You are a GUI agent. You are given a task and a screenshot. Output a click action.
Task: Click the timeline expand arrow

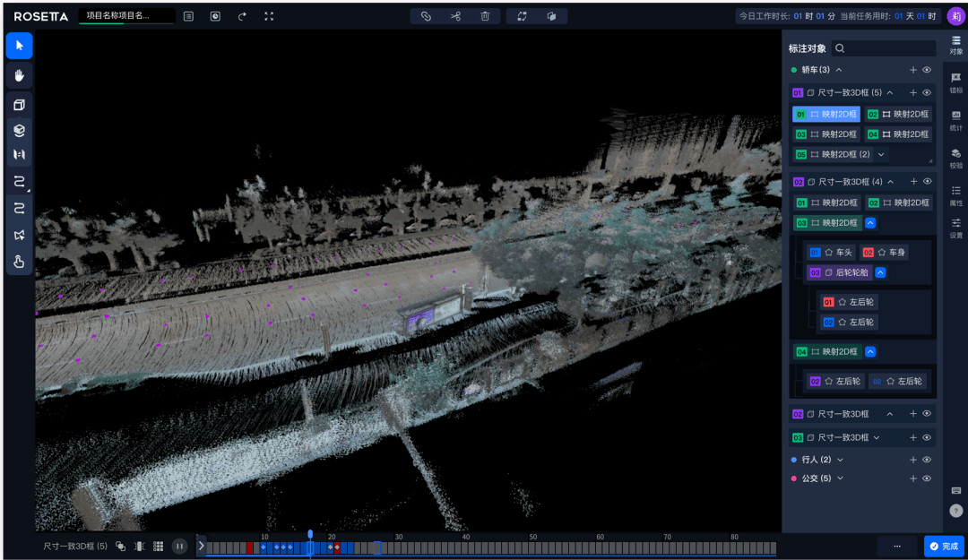tap(202, 547)
